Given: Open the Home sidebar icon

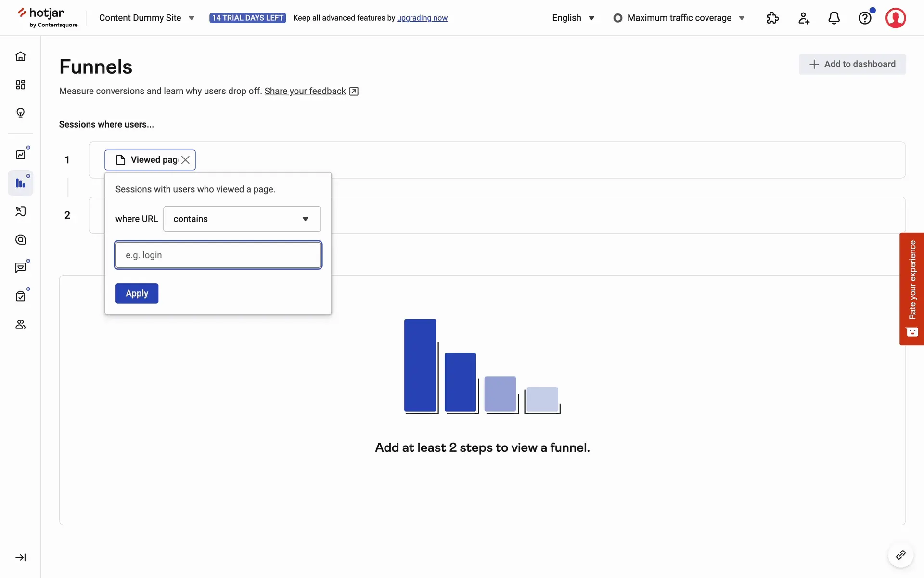Looking at the screenshot, I should point(20,56).
